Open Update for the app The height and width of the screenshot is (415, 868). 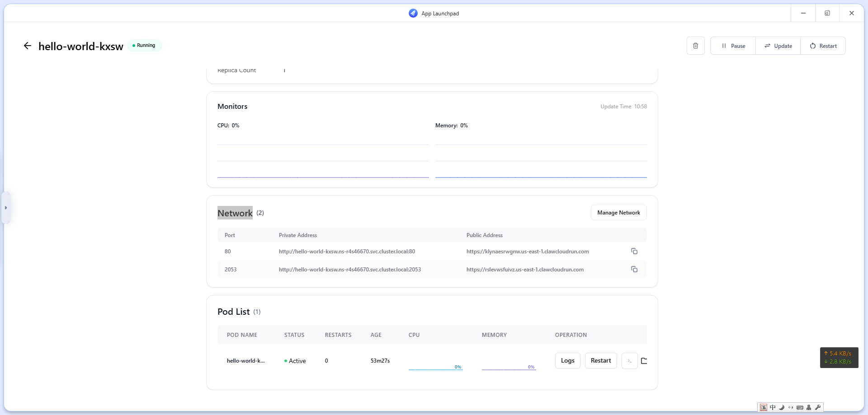coord(778,46)
